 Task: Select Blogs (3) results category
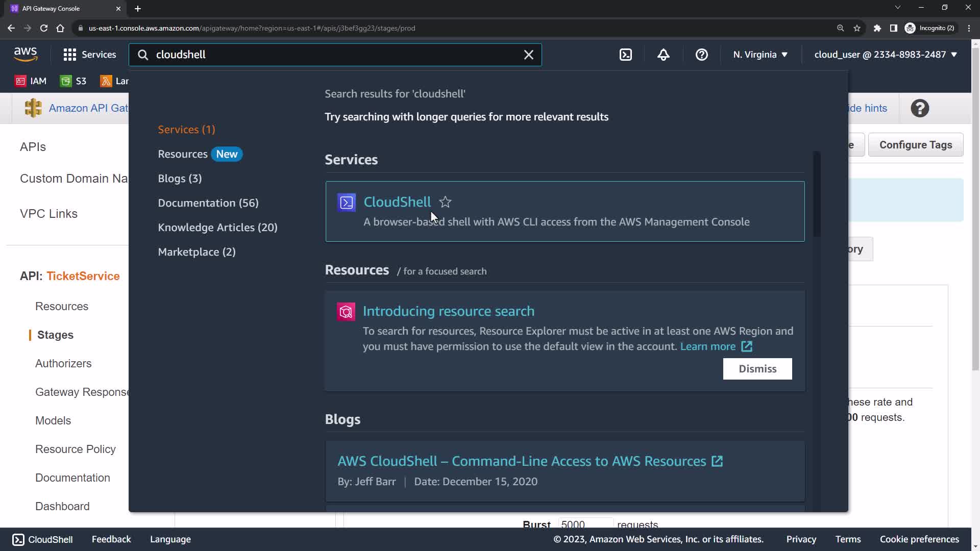click(180, 179)
